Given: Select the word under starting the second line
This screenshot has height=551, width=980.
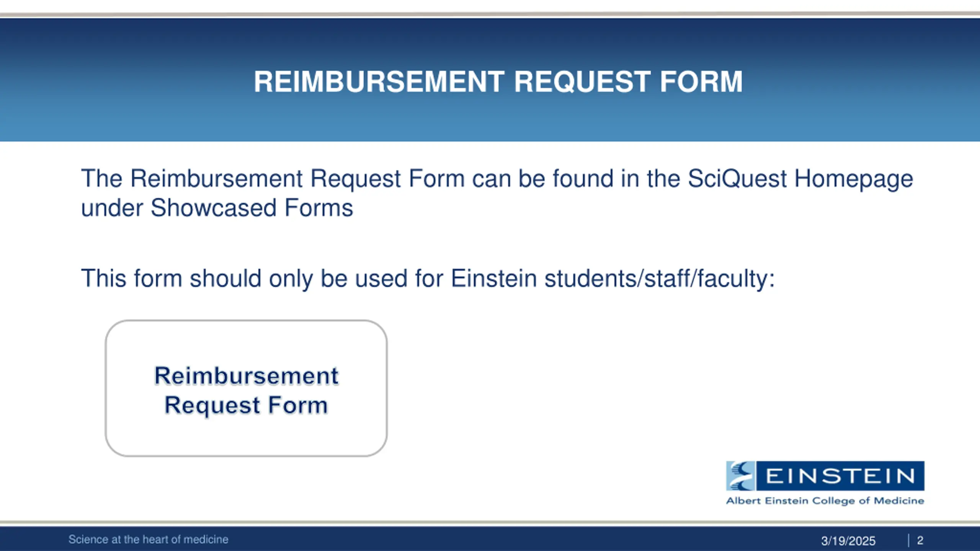Looking at the screenshot, I should tap(112, 208).
